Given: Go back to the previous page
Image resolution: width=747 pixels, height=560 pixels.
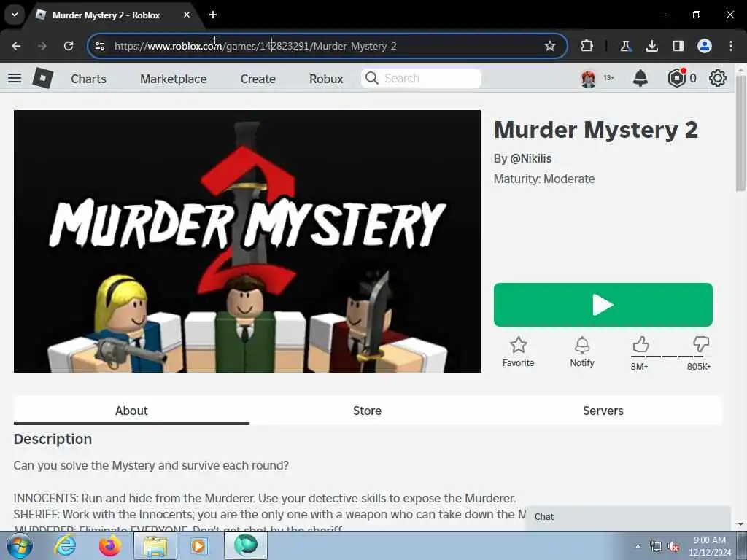Looking at the screenshot, I should tap(16, 46).
